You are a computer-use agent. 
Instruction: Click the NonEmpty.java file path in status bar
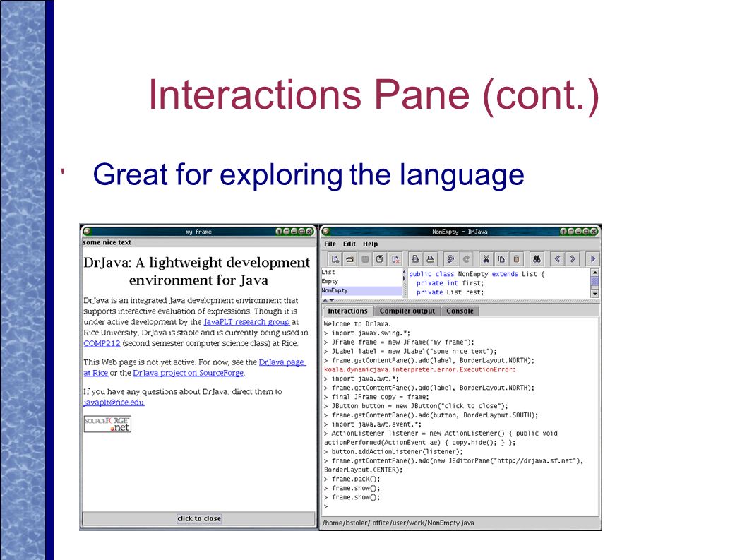pyautogui.click(x=398, y=523)
